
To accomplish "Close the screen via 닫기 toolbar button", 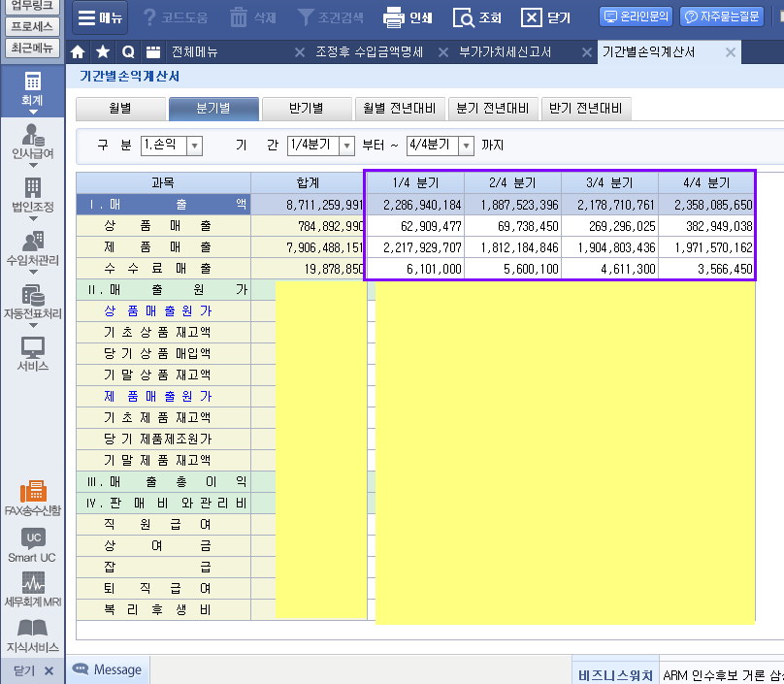I will coord(545,18).
